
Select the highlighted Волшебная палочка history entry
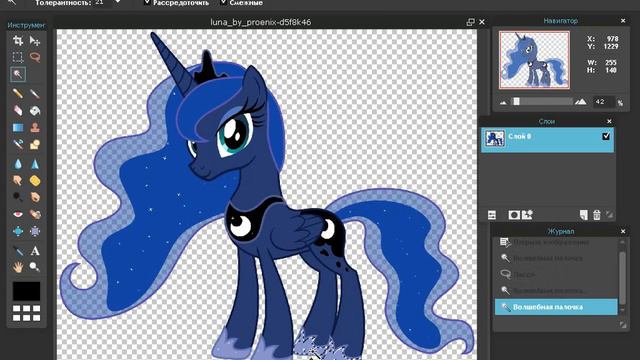556,307
